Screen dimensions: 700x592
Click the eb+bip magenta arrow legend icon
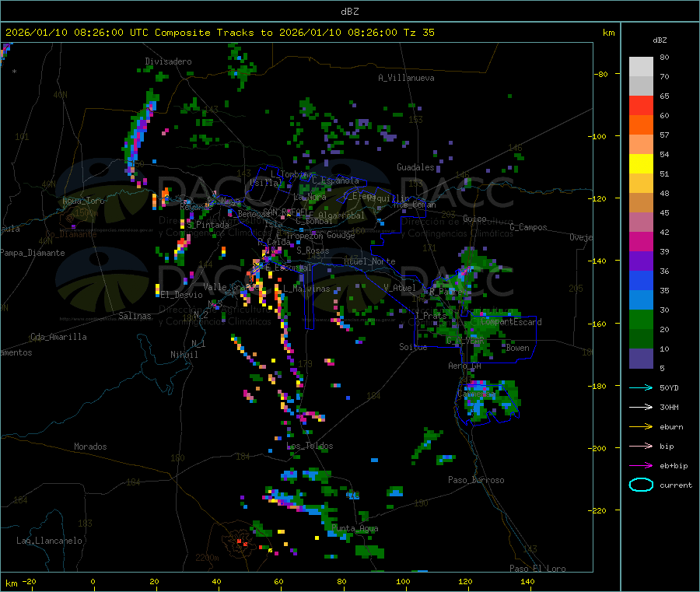point(641,466)
